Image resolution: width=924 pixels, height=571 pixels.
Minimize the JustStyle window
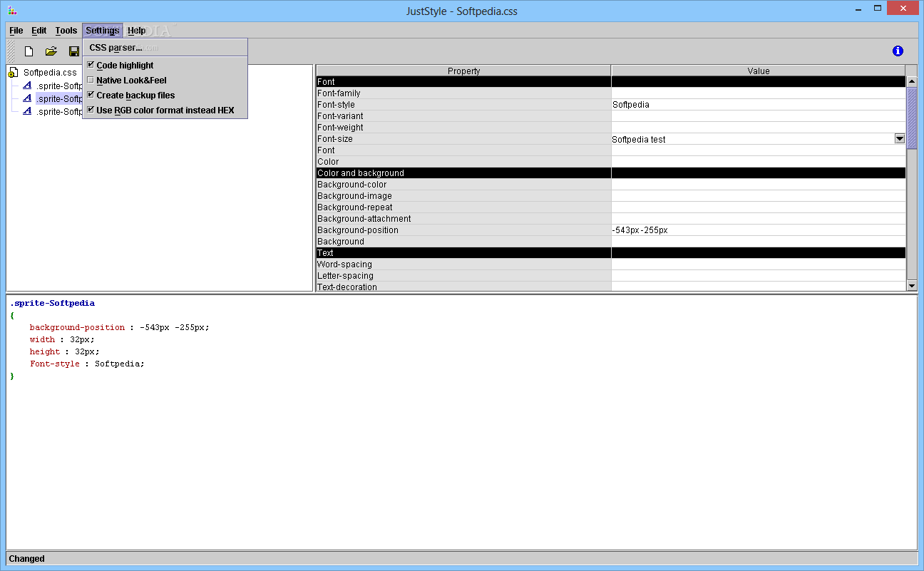[858, 9]
